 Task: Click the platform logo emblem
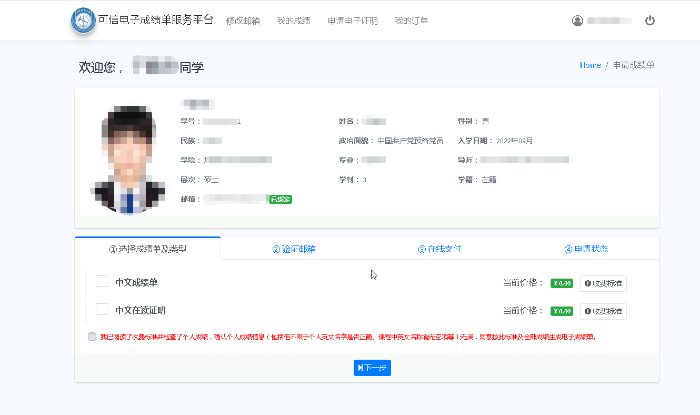(x=84, y=21)
